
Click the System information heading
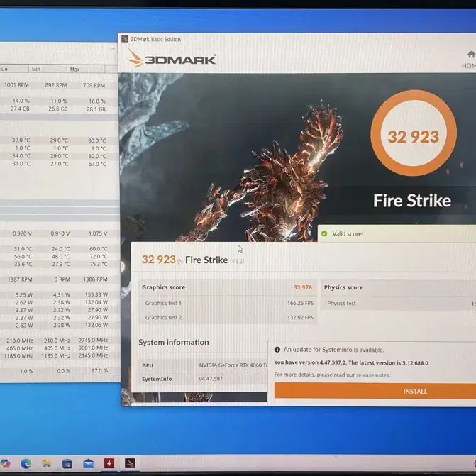coord(174,342)
